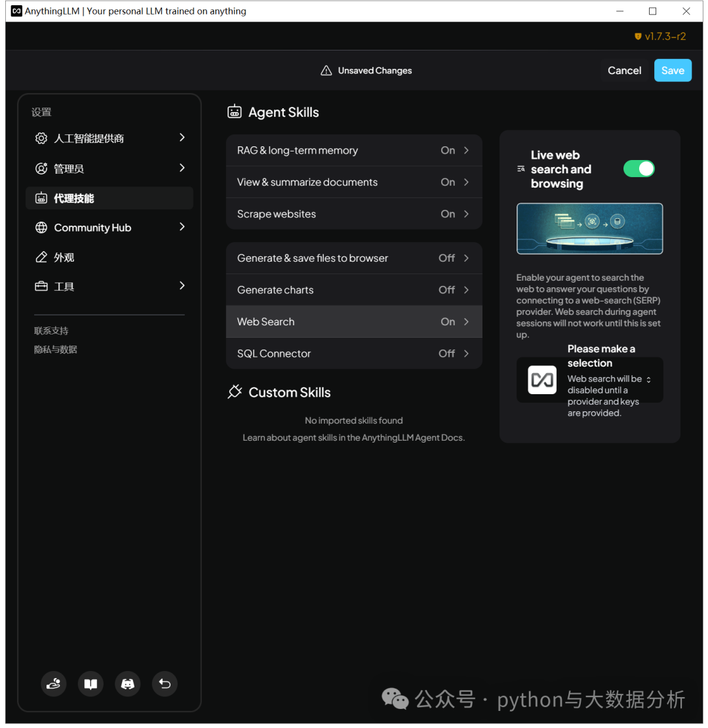Click the Off status of Generate charts

(447, 290)
